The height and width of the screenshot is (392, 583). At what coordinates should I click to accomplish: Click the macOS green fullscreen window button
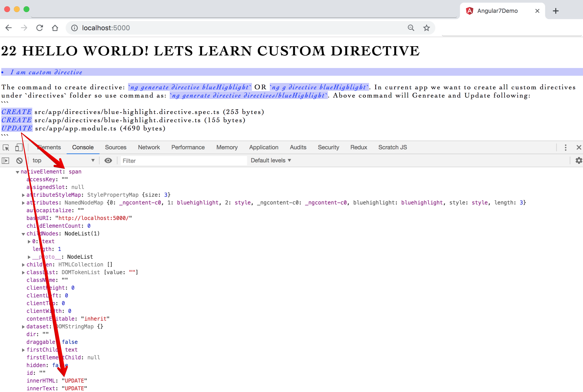[x=26, y=9]
